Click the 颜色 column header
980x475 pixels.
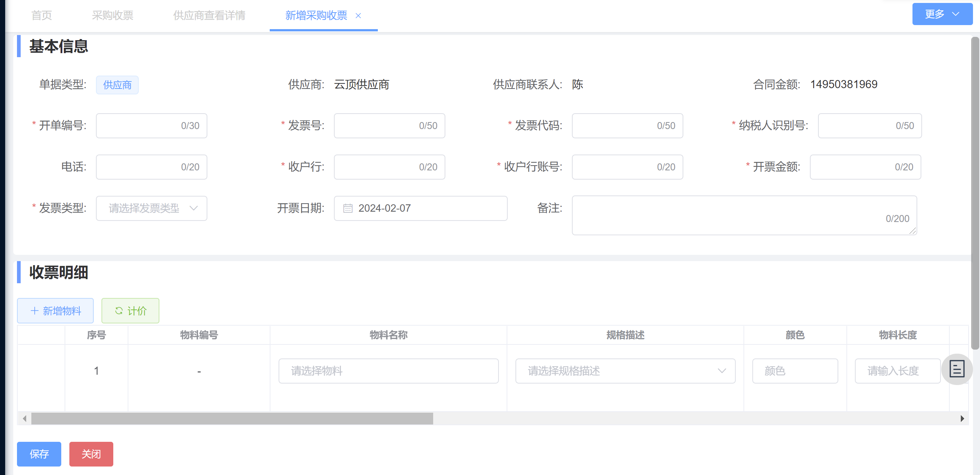[x=795, y=335]
